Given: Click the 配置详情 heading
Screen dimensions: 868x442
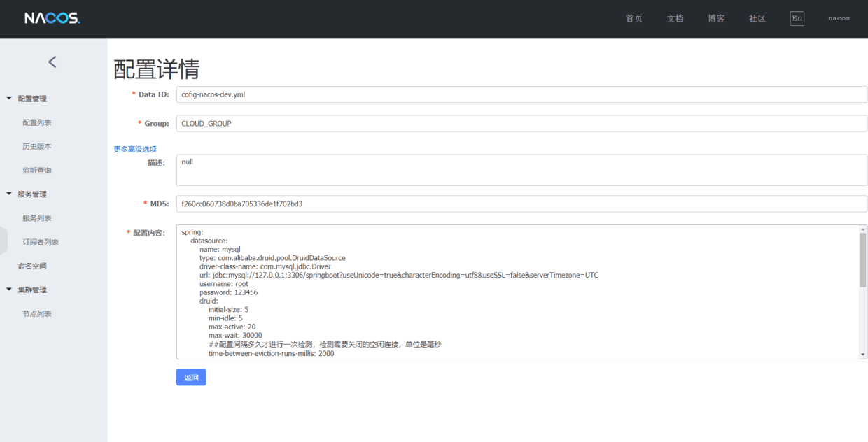Looking at the screenshot, I should [157, 69].
